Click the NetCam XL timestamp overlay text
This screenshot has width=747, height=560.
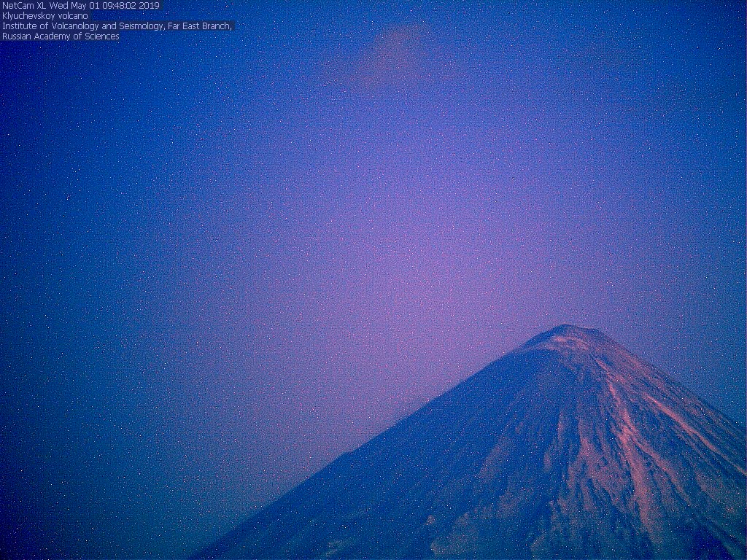point(81,6)
